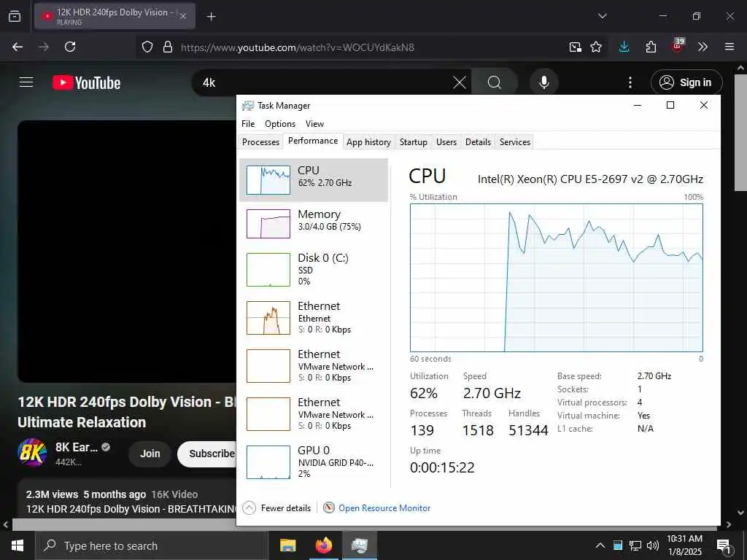Open YouTube settings three-dot menu
The width and height of the screenshot is (747, 560).
coord(630,83)
